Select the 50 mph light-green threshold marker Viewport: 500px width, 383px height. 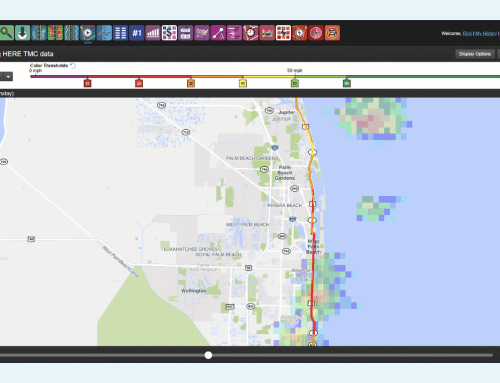click(x=295, y=83)
